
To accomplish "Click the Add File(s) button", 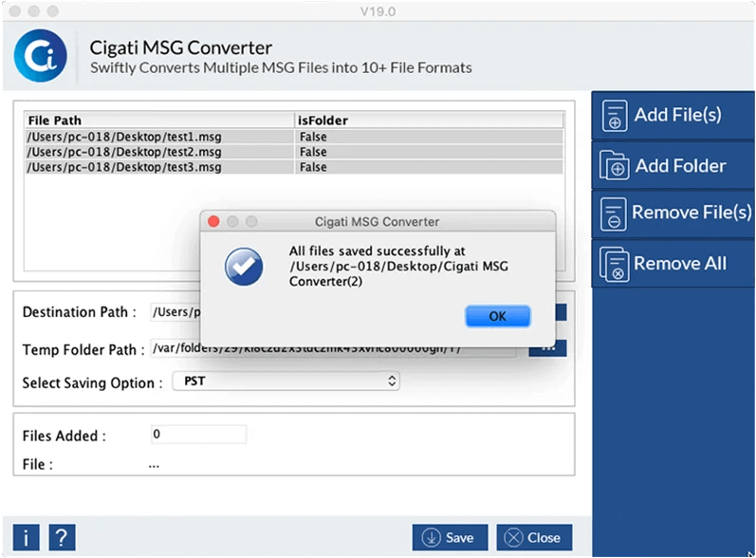I will [x=673, y=115].
